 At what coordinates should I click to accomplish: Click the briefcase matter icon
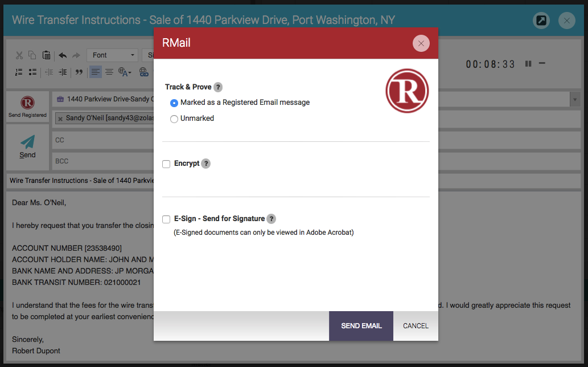pos(60,99)
